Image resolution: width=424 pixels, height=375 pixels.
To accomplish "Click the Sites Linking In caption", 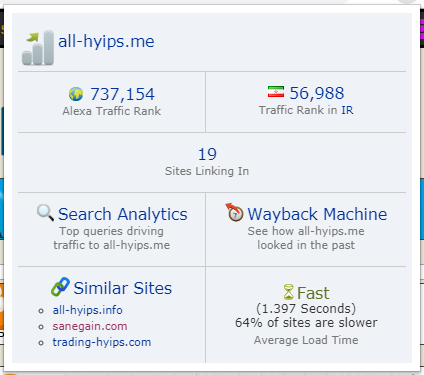I will [x=207, y=171].
